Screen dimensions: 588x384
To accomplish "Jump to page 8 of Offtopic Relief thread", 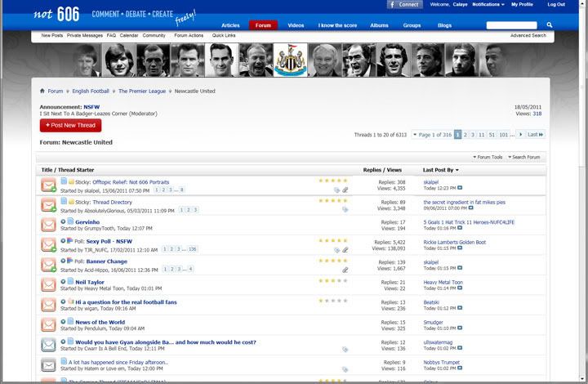I will 181,190.
